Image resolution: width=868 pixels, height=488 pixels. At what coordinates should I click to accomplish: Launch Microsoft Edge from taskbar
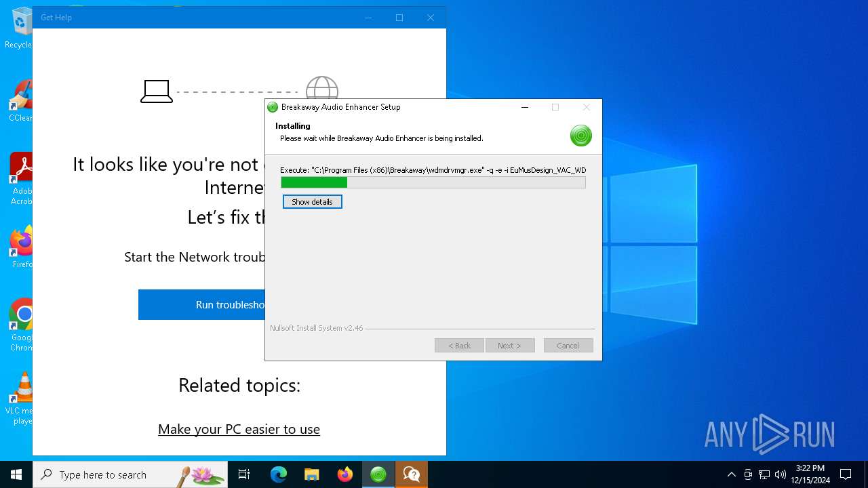[x=279, y=474]
